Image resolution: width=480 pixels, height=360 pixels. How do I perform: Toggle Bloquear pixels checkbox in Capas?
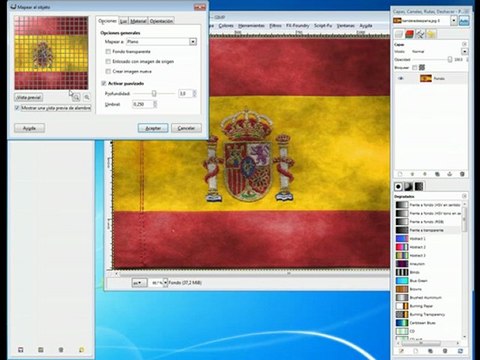(x=414, y=68)
